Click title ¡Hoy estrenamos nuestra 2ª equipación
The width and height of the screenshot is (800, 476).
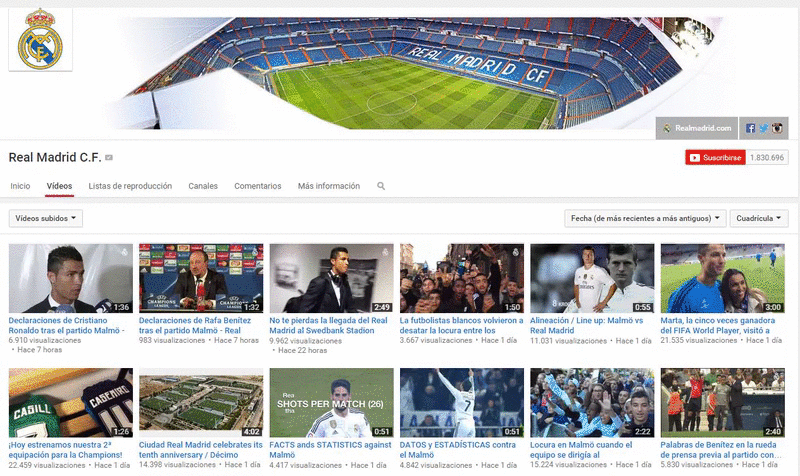[65, 450]
